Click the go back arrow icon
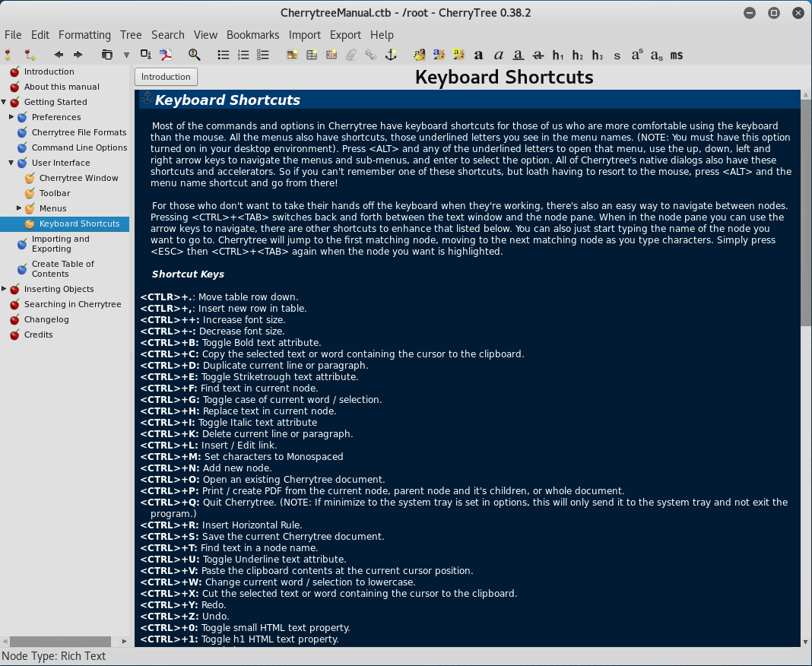 59,55
